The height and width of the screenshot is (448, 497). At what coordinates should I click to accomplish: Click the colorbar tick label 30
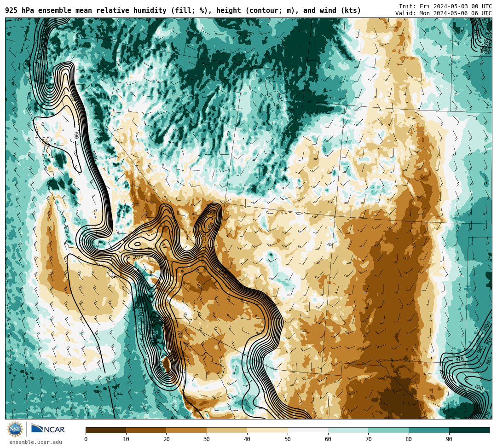tap(207, 439)
